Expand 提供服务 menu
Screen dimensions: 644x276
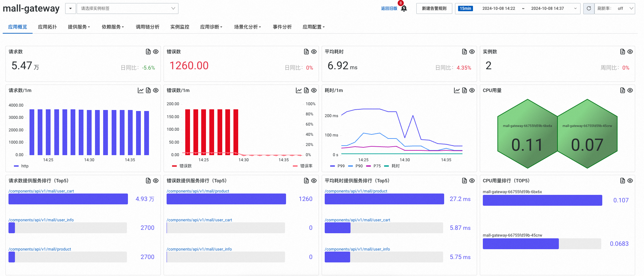tap(79, 27)
